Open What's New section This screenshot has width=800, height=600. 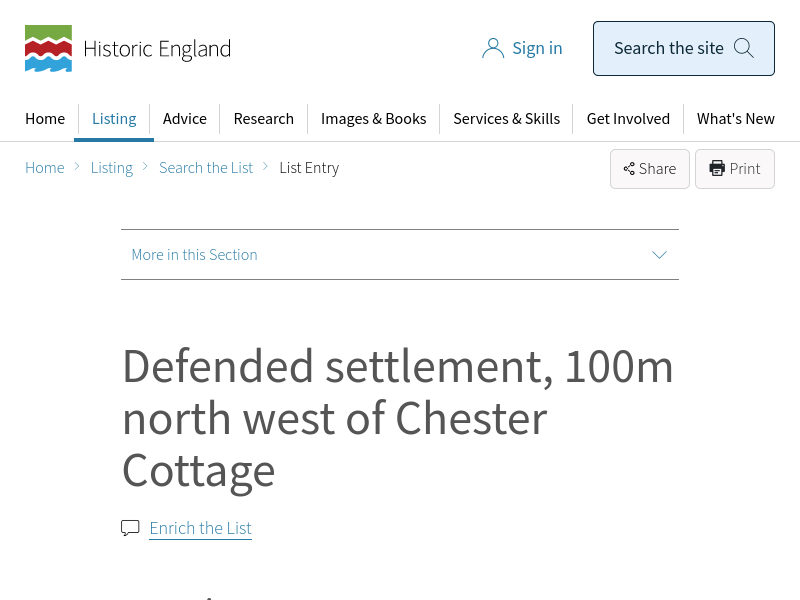tap(735, 119)
